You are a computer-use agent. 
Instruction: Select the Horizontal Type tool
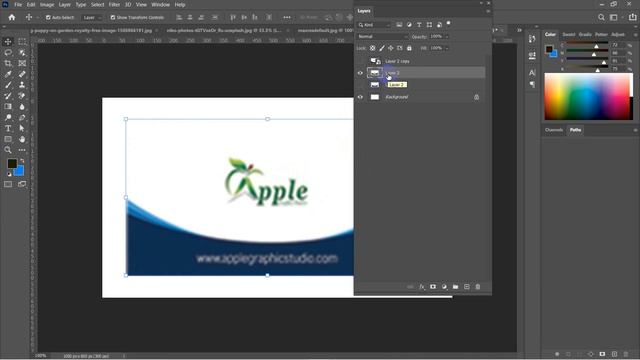coord(8,128)
